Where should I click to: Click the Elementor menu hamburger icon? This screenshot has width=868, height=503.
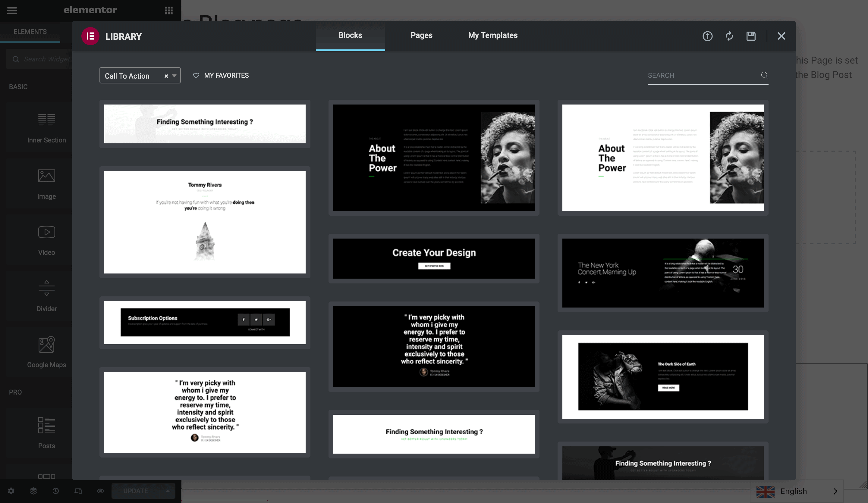[x=12, y=10]
